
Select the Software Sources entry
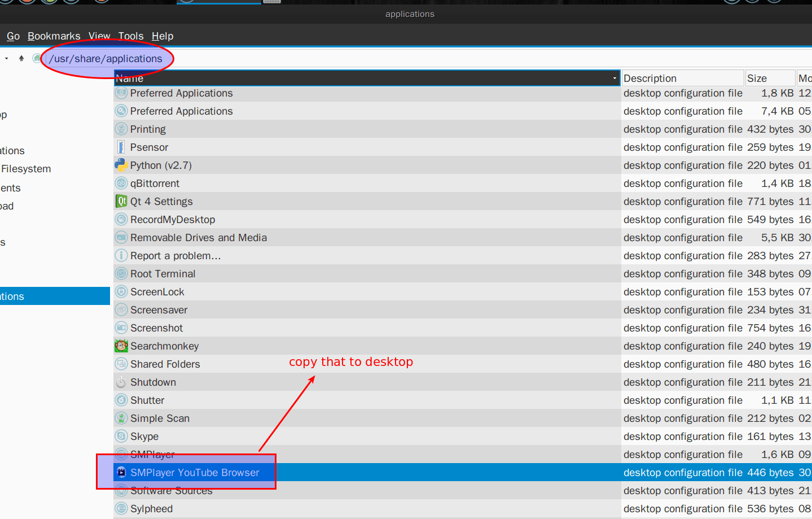point(172,491)
